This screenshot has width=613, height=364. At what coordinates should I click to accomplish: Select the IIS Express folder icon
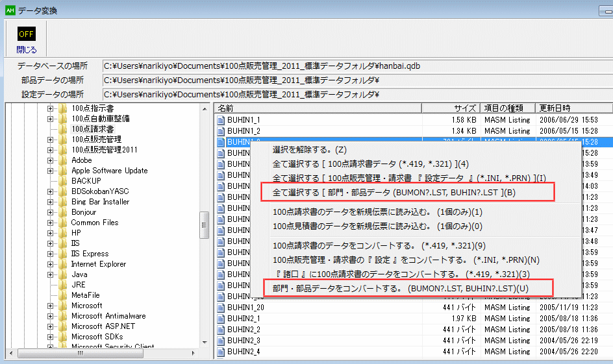coord(62,254)
